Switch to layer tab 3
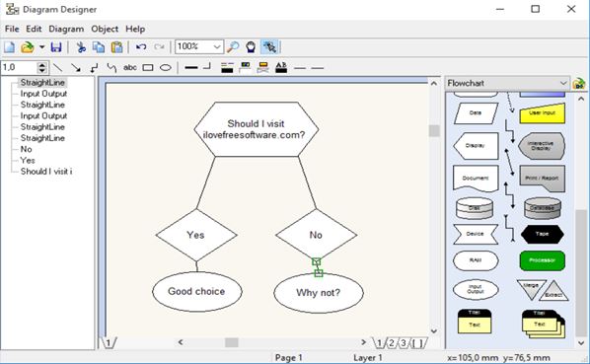This screenshot has width=590, height=364. (404, 343)
